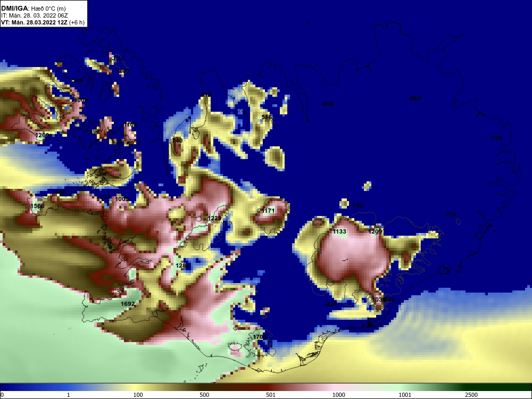Click the map value 1566
The height and width of the screenshot is (399, 532).
pos(37,206)
